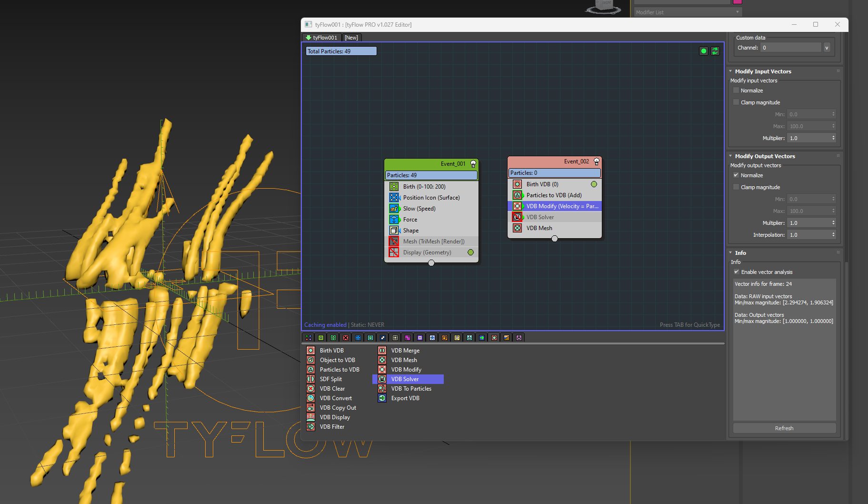
Task: Select Birth VDB (0) operator in Event_002
Action: click(x=555, y=184)
